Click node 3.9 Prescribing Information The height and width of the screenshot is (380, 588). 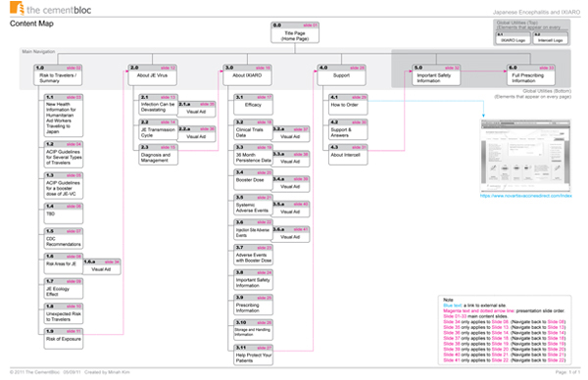coord(253,306)
